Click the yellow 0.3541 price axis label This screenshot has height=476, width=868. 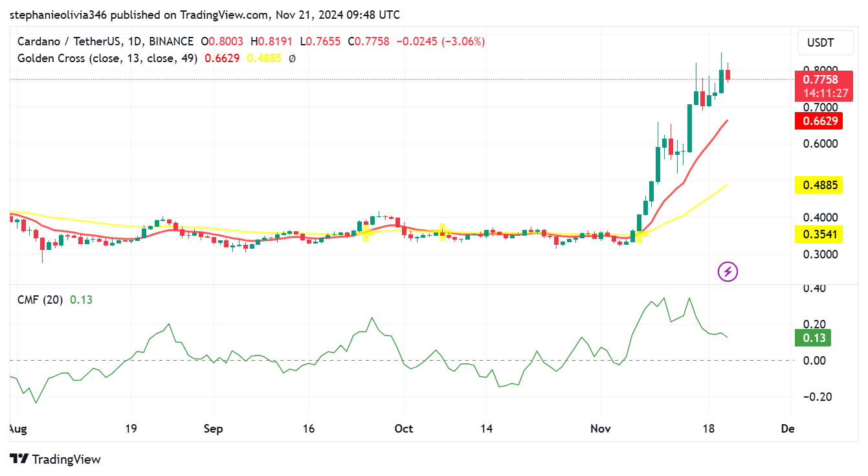[820, 234]
